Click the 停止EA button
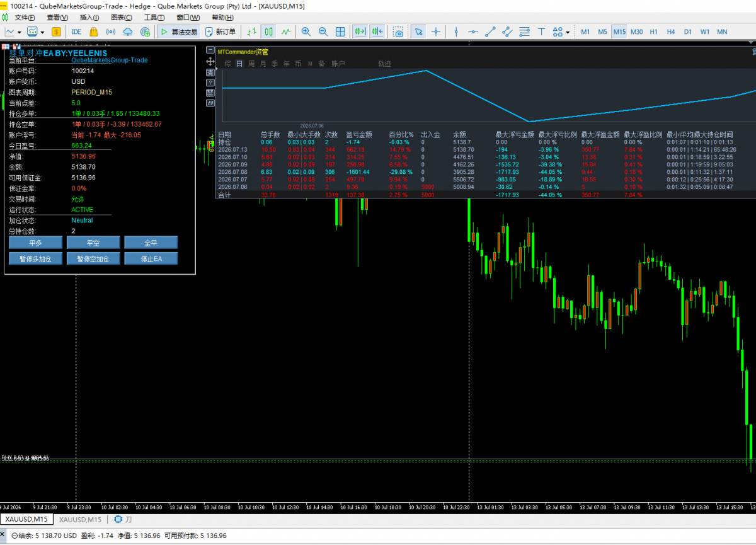 (x=151, y=258)
